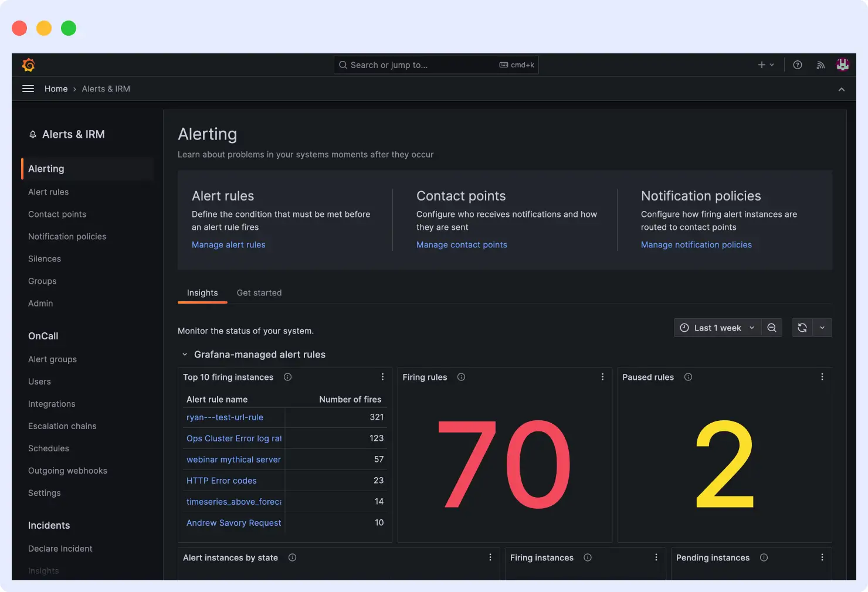Open the news feed RSS icon
This screenshot has width=868, height=592.
[820, 64]
